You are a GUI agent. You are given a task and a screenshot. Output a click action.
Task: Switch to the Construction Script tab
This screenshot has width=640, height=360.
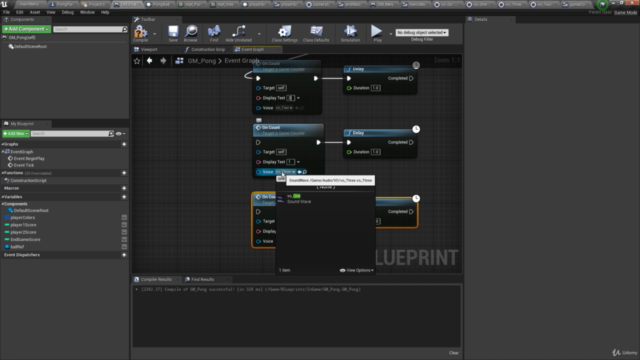(x=208, y=49)
